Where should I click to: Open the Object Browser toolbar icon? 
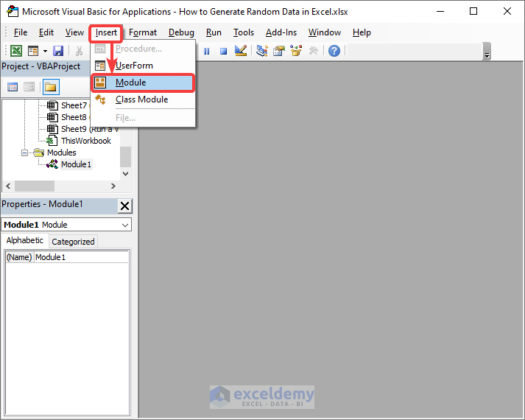point(296,51)
